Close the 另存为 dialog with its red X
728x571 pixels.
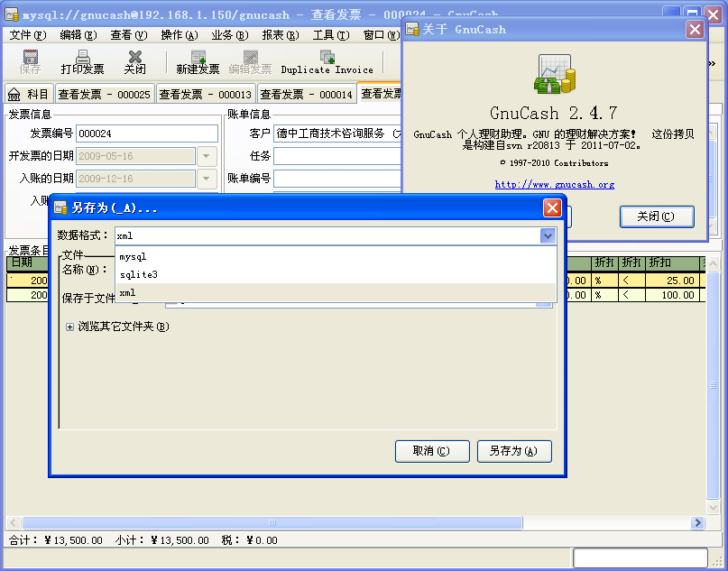552,208
